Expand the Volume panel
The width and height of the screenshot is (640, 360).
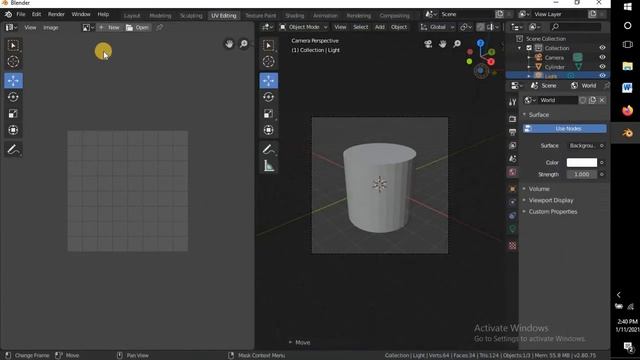(x=538, y=189)
